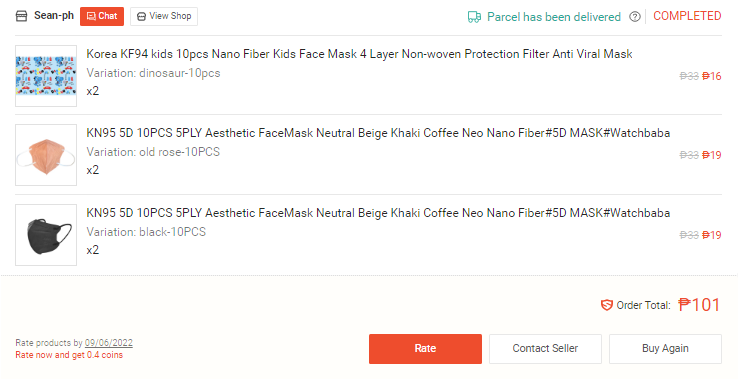Click the delivery truck icon
Screen dimensions: 739x380
pyautogui.click(x=474, y=17)
